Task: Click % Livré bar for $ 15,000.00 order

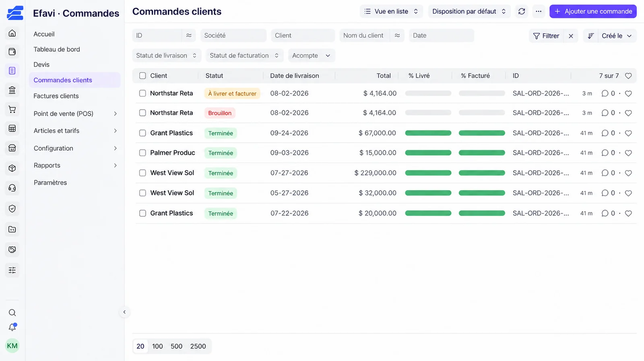Action: pos(428,153)
